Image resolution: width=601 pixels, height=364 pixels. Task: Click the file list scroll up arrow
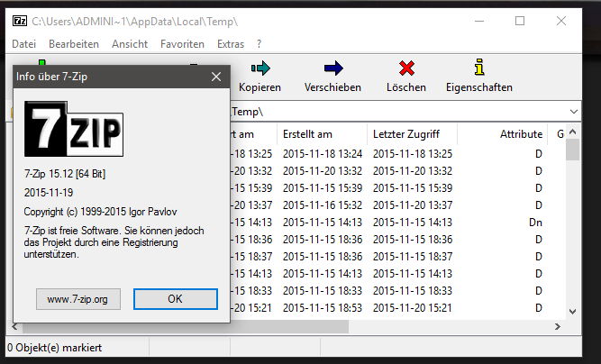pos(573,132)
